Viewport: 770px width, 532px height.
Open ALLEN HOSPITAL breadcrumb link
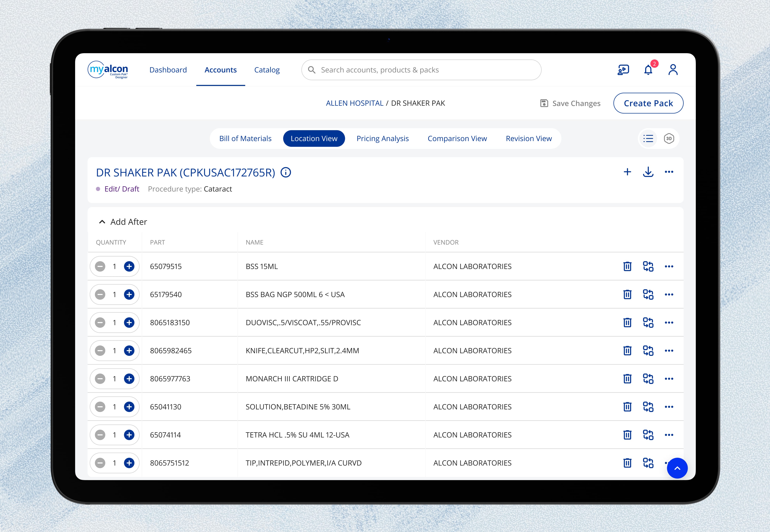355,103
